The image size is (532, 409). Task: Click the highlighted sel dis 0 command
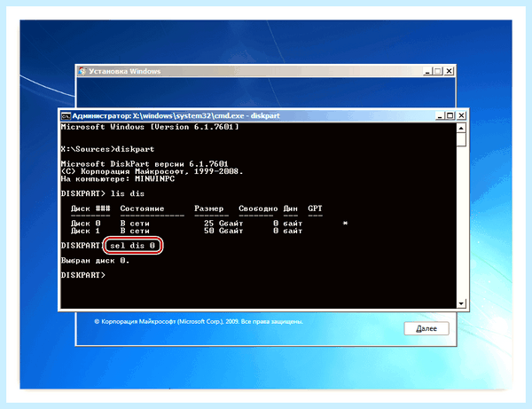click(133, 246)
